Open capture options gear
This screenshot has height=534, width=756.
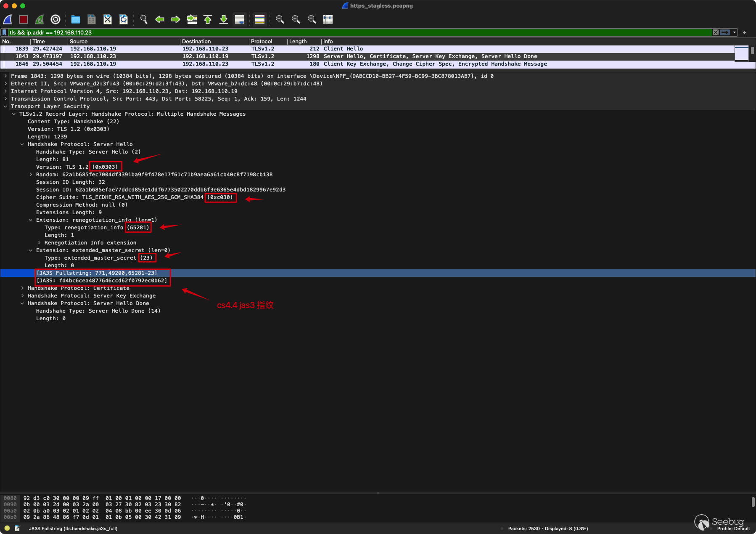point(56,19)
